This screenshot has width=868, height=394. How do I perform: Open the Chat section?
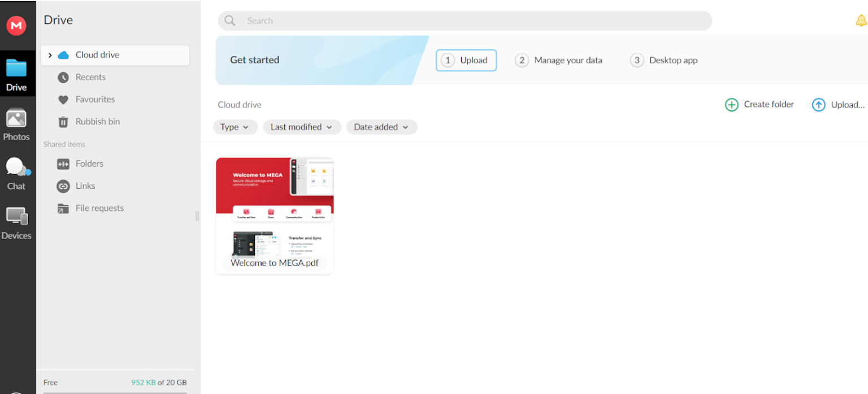[x=16, y=172]
